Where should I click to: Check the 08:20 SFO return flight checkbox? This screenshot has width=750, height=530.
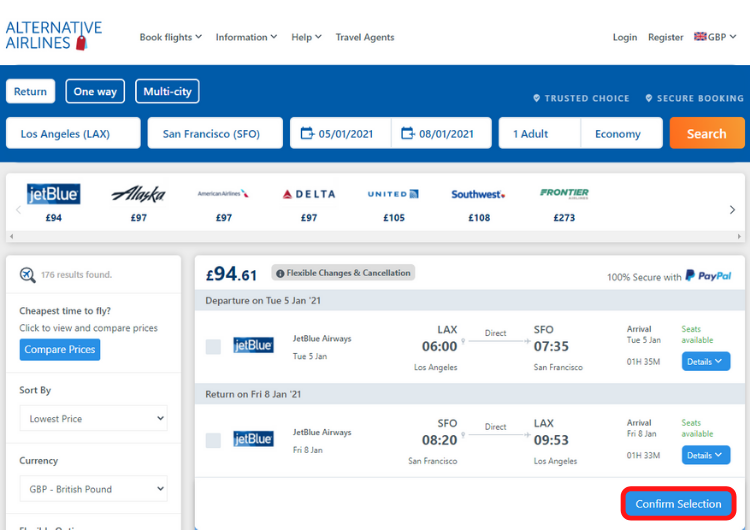pos(213,441)
